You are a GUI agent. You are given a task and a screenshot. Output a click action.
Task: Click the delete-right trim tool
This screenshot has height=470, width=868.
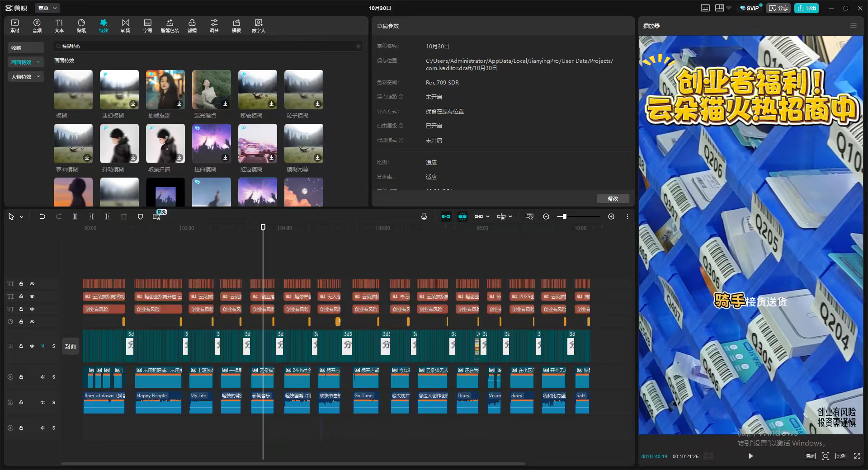(108, 216)
